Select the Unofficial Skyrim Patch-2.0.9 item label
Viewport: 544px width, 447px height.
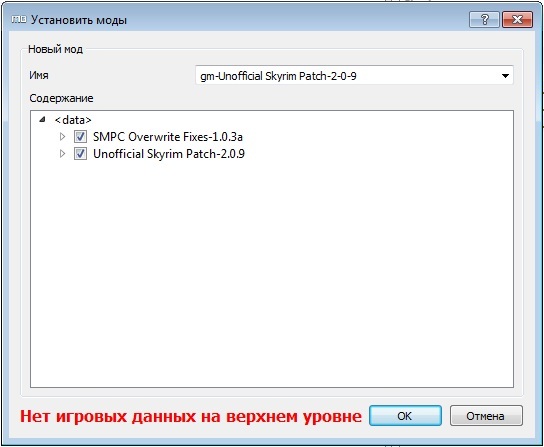[169, 153]
